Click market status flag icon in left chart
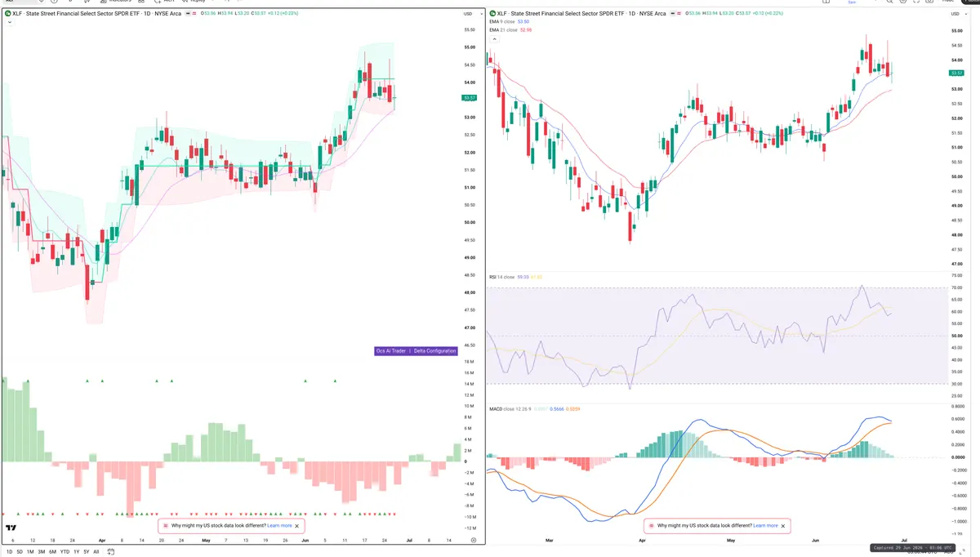 [x=189, y=14]
